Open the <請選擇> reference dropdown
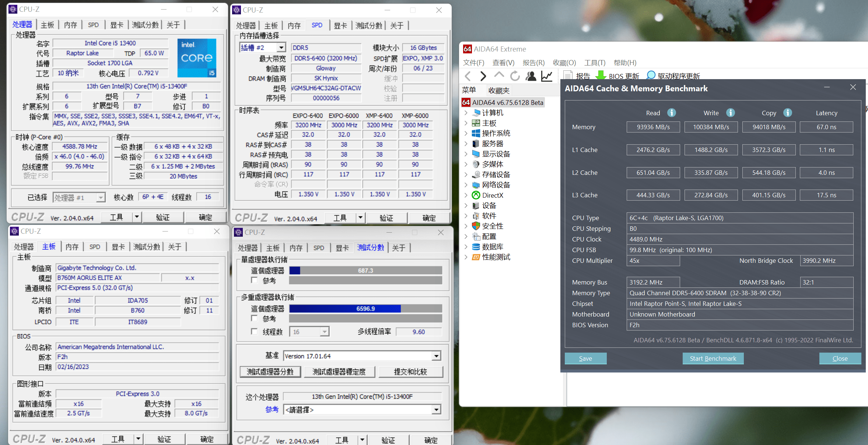 coord(436,410)
